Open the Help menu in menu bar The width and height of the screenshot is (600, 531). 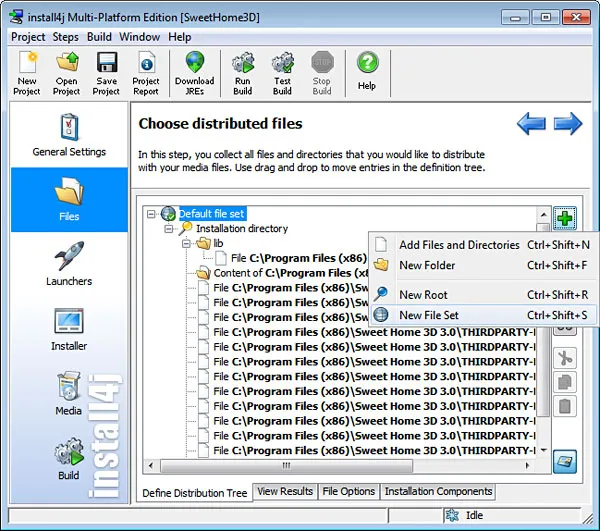(179, 37)
